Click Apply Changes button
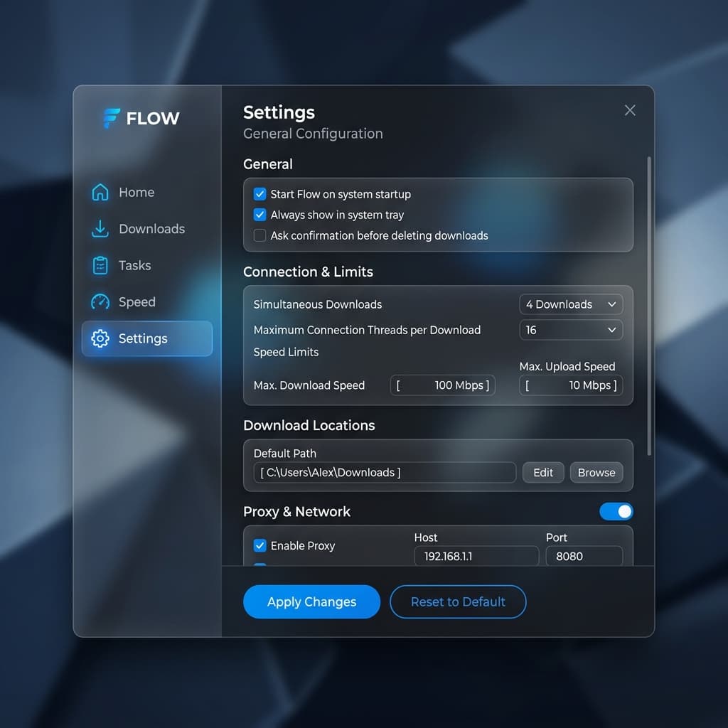 click(x=311, y=601)
